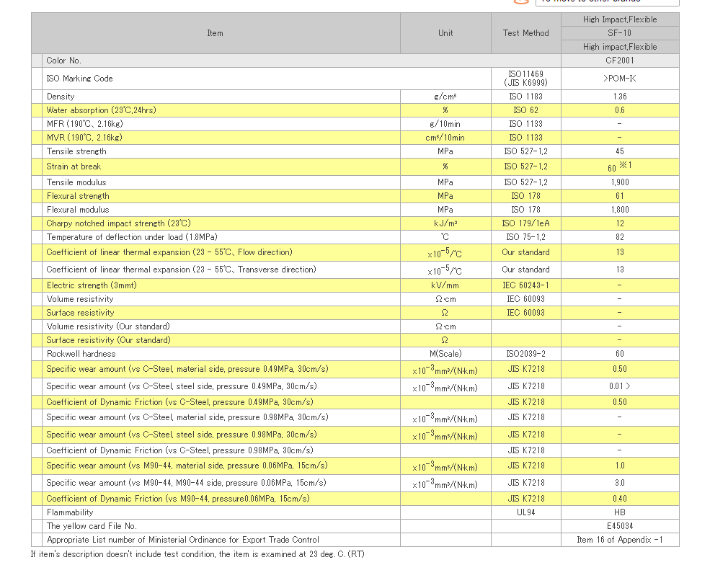The height and width of the screenshot is (565, 728).
Task: Click the "Volume resistivity (Our standard)" row label
Action: click(108, 326)
